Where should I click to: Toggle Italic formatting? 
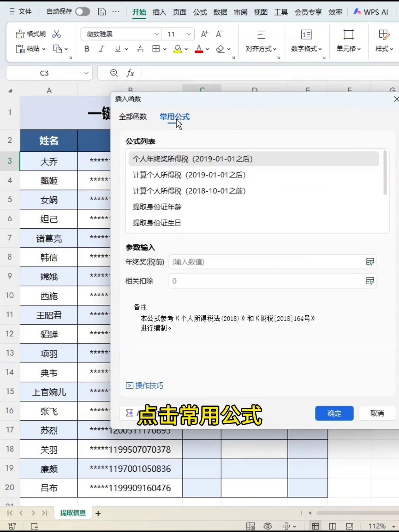pyautogui.click(x=102, y=49)
